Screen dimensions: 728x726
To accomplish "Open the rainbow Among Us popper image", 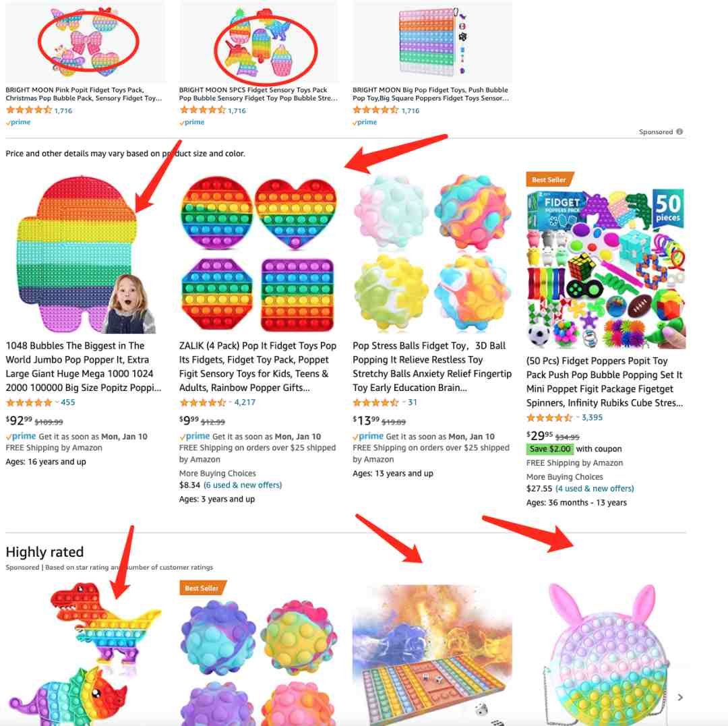I will pyautogui.click(x=82, y=254).
